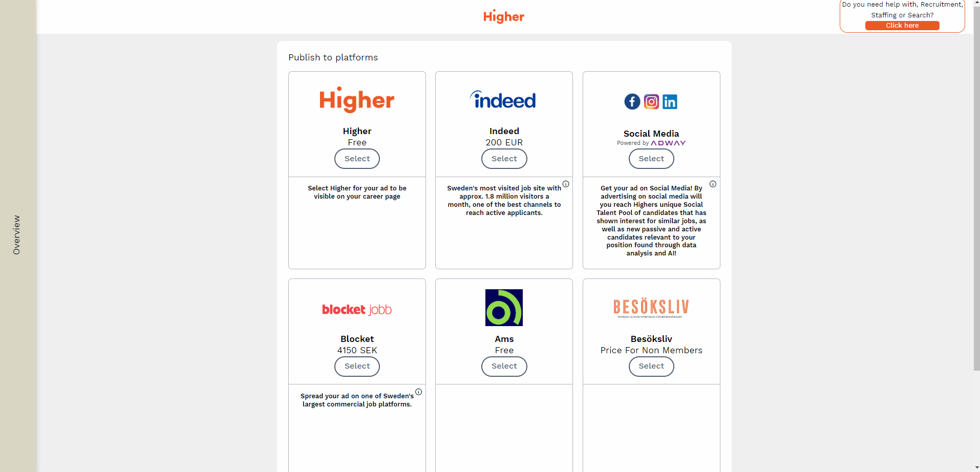980x472 pixels.
Task: Click the Indeed logo image
Action: click(503, 100)
